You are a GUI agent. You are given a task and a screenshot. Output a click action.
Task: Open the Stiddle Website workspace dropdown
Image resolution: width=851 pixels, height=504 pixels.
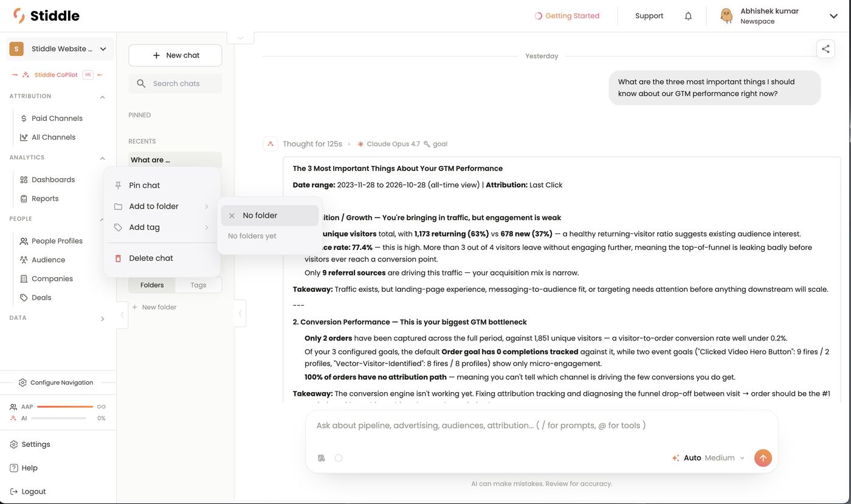[60, 49]
